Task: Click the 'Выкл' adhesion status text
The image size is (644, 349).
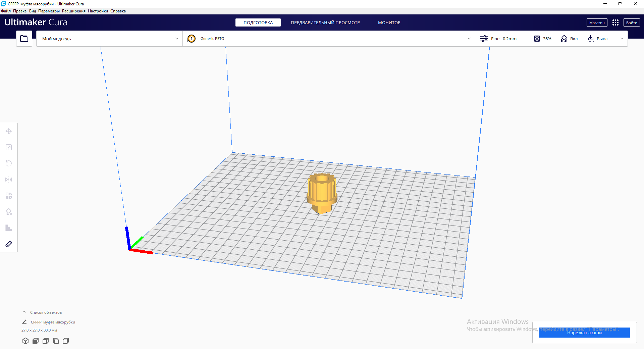Action: (602, 39)
